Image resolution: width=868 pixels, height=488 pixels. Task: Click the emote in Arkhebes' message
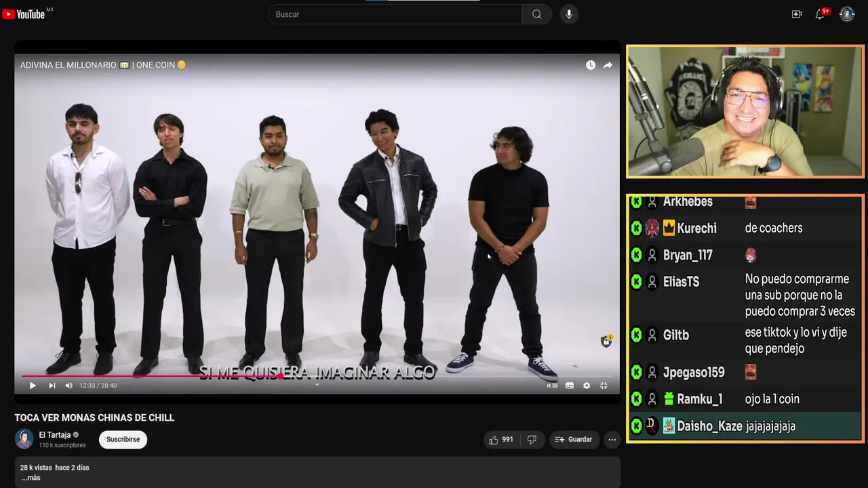pos(751,202)
